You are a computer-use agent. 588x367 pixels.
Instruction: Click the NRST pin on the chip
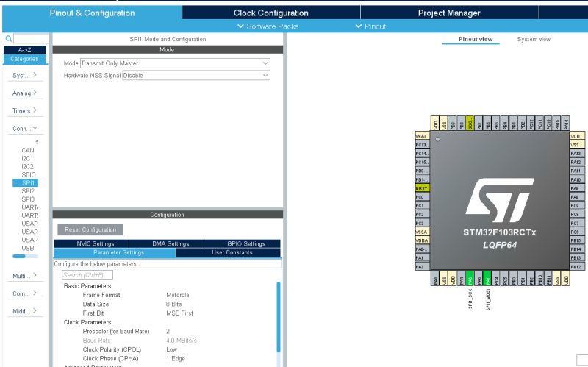422,188
